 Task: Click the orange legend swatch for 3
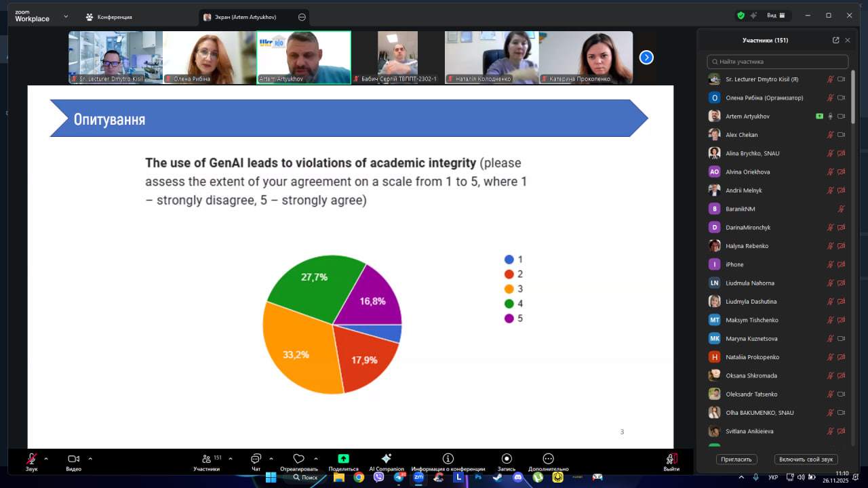click(509, 289)
